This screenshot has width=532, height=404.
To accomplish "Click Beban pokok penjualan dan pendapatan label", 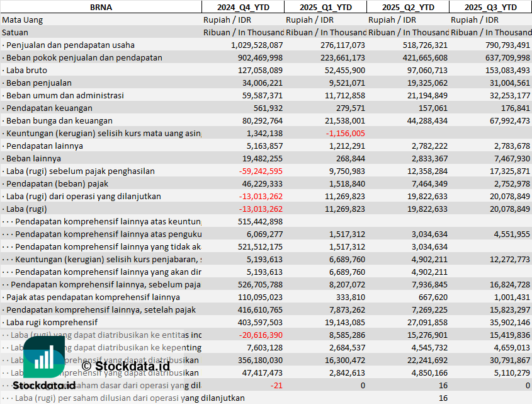I will click(x=84, y=58).
